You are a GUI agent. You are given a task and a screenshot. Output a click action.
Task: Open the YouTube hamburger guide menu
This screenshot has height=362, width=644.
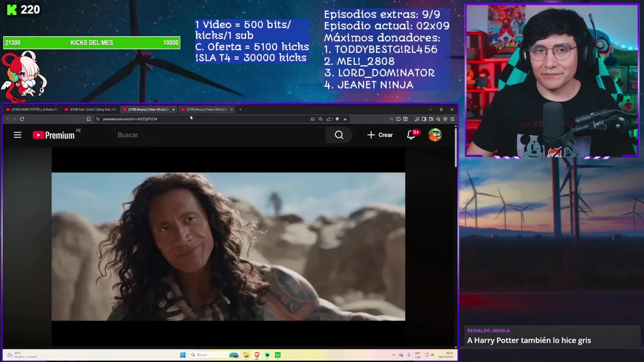point(18,135)
